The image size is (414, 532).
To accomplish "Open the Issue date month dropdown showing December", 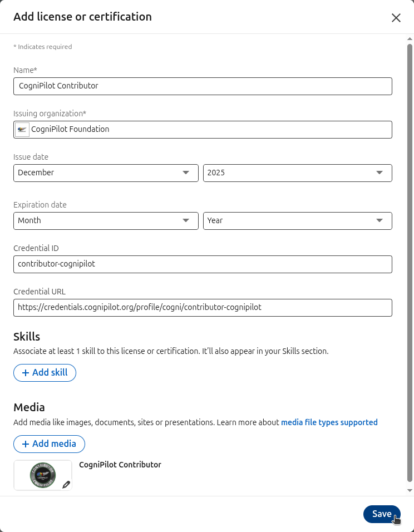I will pyautogui.click(x=106, y=173).
